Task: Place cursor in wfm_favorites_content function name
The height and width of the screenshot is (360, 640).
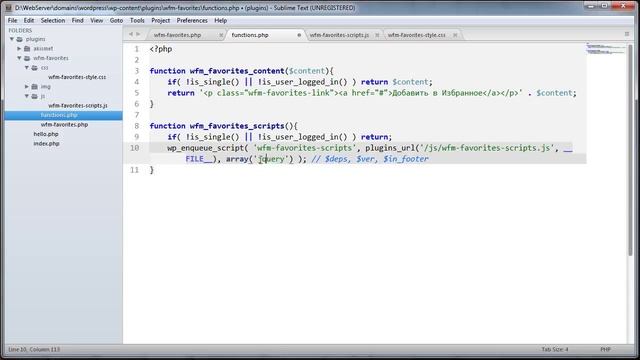Action: coord(237,71)
